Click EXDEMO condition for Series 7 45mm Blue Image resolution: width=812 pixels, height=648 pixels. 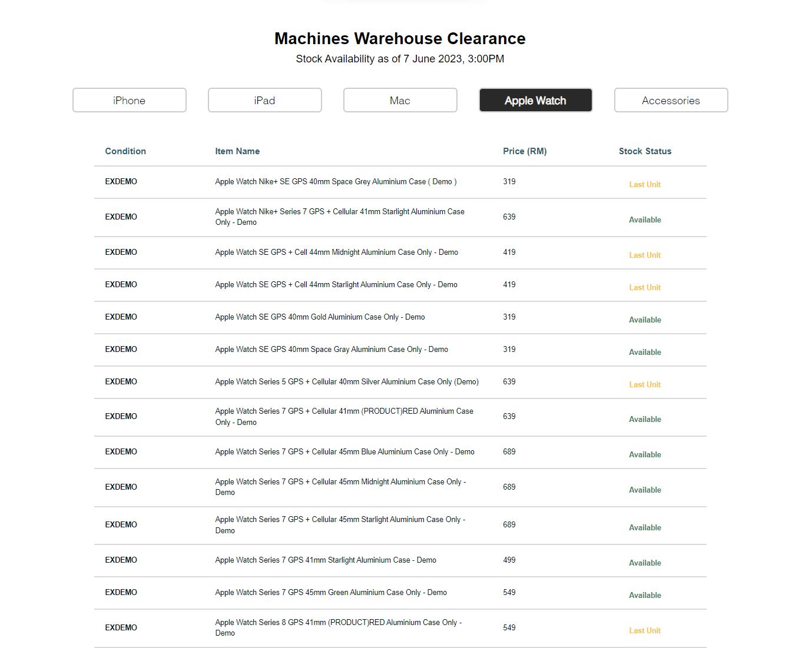121,451
